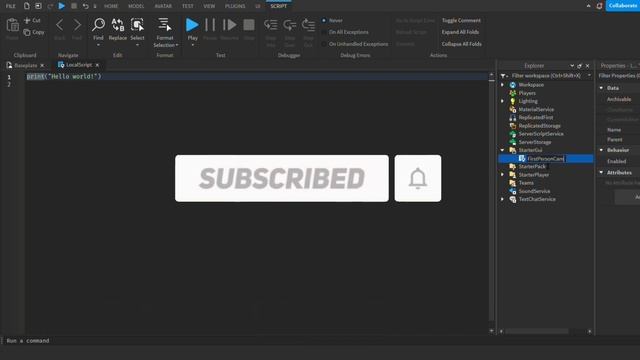Screen dimensions: 640x360
Task: Click the Select tool icon
Action: click(x=137, y=24)
